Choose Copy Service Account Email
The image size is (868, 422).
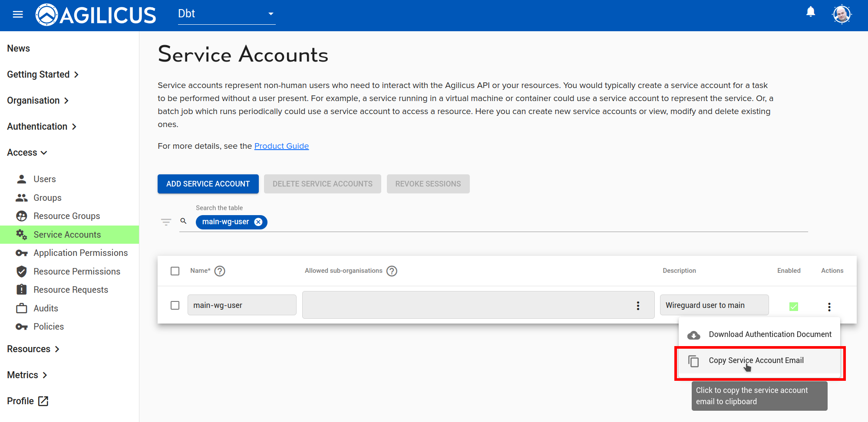click(x=756, y=360)
